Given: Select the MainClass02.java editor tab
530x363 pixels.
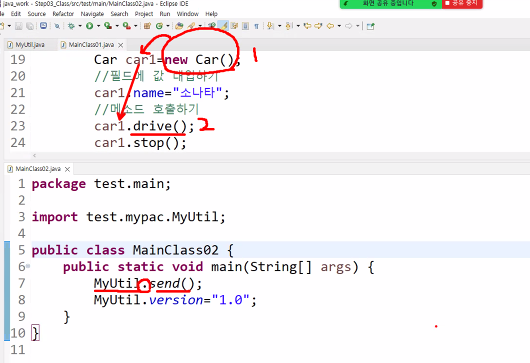Looking at the screenshot, I should coord(38,169).
